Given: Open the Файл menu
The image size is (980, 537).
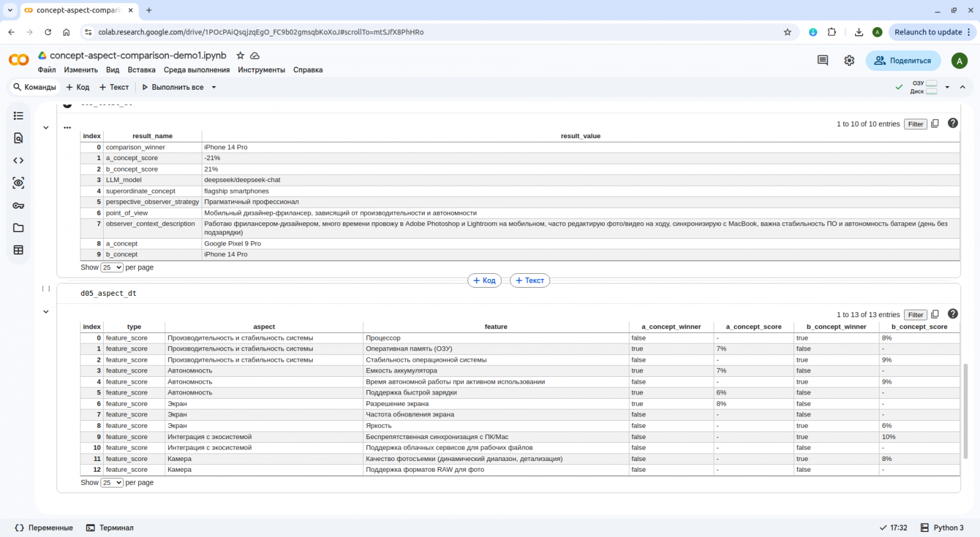Looking at the screenshot, I should point(46,70).
